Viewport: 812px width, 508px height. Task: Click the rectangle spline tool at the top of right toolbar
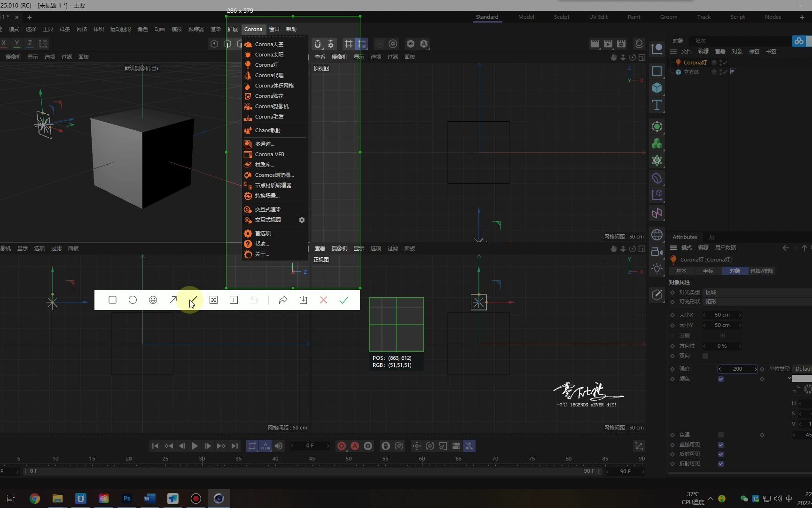coord(656,71)
